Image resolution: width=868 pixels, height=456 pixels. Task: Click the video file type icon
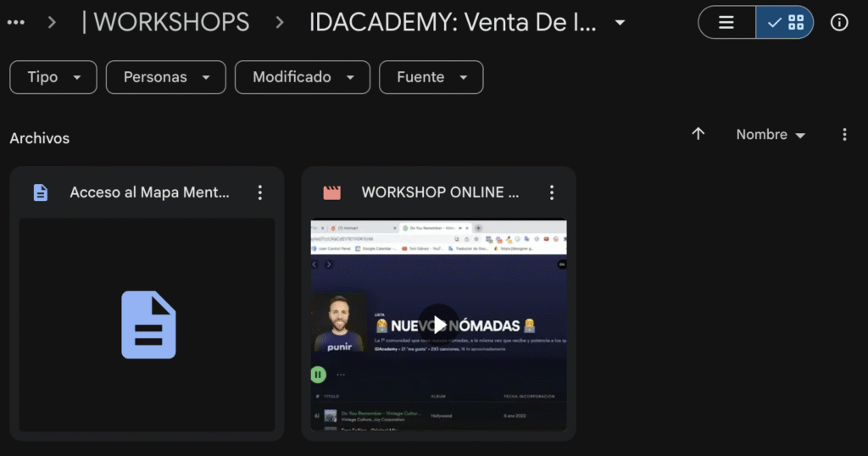(332, 192)
